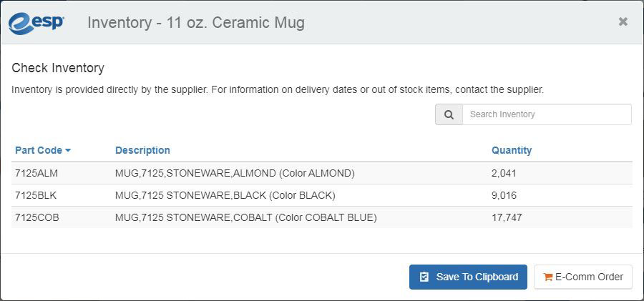This screenshot has width=644, height=301.
Task: Click the ESP logo icon
Action: [36, 23]
